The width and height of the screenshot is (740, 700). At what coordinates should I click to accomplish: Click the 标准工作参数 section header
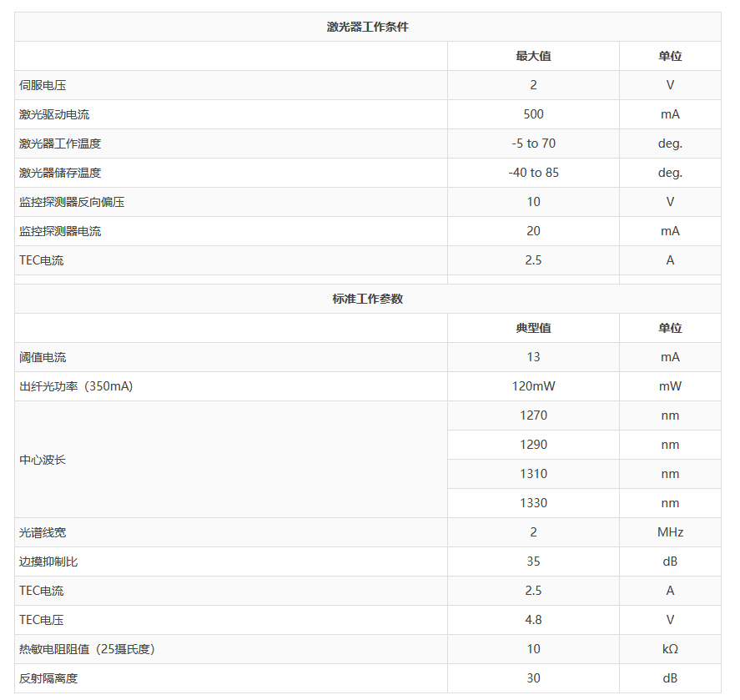pos(367,299)
